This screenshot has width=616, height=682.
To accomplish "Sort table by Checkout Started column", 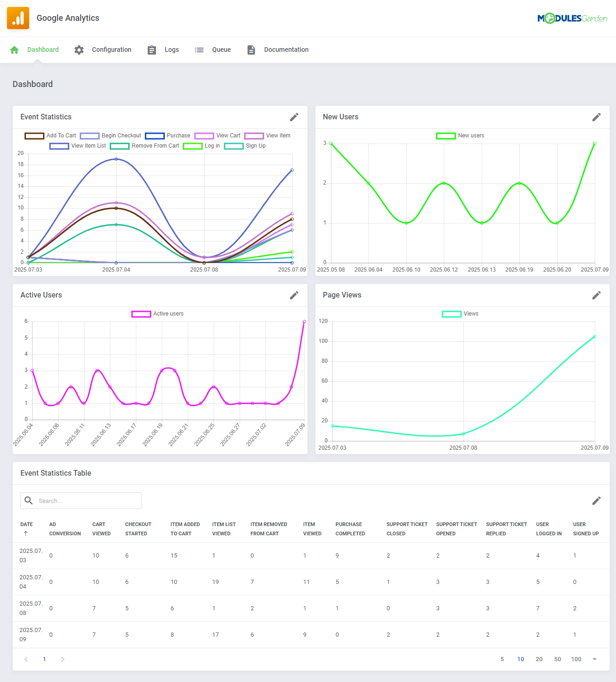I will point(138,529).
